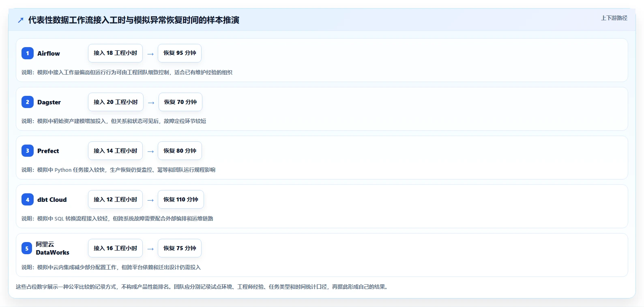Image resolution: width=644 pixels, height=307 pixels.
Task: Click the dbt Cloud name label
Action: click(52, 199)
